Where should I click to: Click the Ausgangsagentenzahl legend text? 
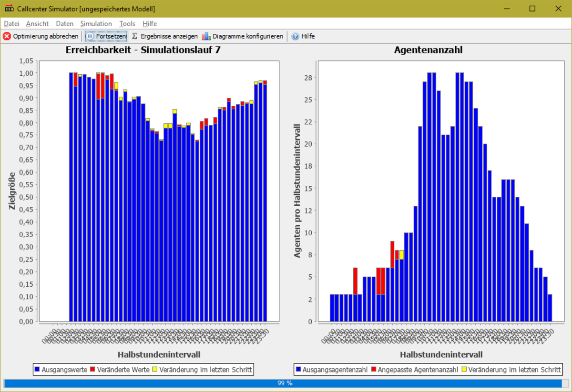click(336, 370)
